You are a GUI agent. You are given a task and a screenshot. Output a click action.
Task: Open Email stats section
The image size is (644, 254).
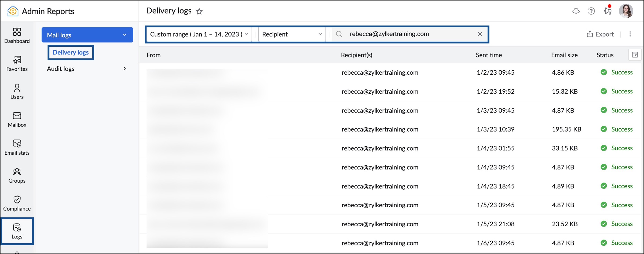pyautogui.click(x=17, y=147)
